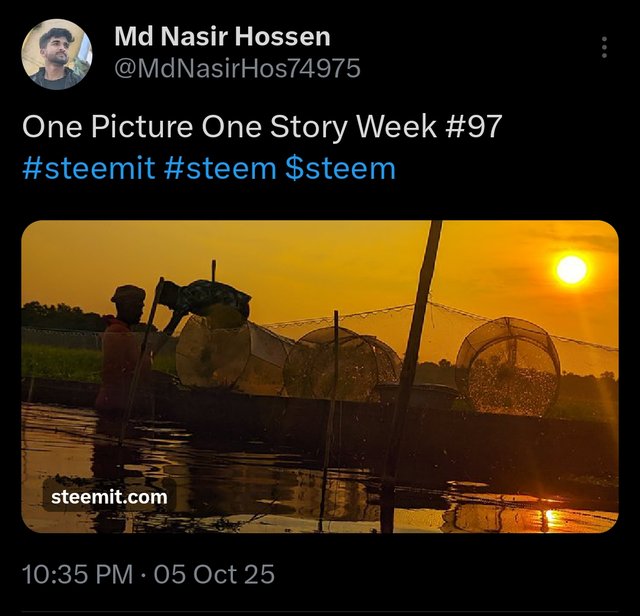
Task: Open the #steemit hashtag
Action: pyautogui.click(x=89, y=169)
